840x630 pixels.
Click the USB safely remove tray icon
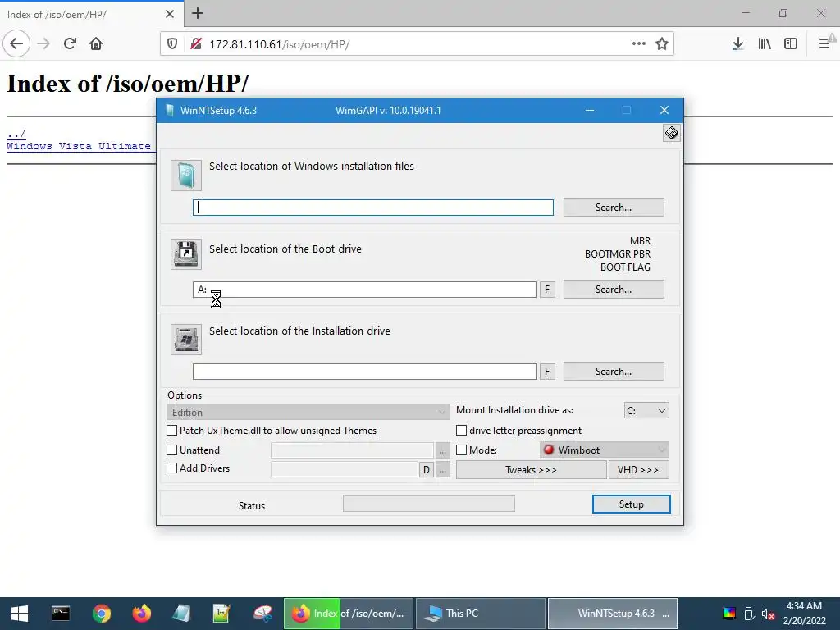[749, 614]
